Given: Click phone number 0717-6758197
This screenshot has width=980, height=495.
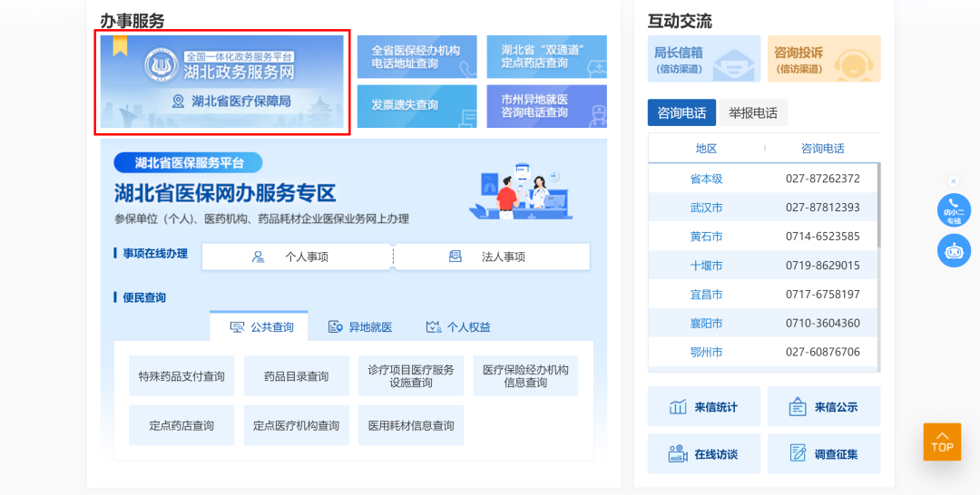Looking at the screenshot, I should (822, 294).
